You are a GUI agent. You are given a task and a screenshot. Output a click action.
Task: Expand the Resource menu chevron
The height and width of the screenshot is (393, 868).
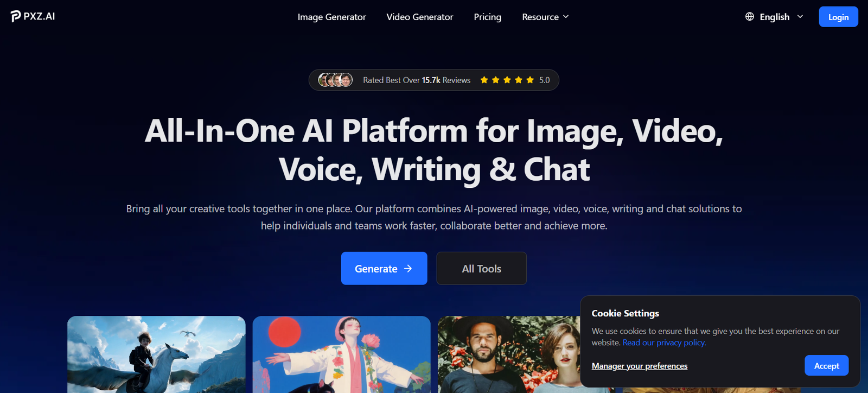(x=566, y=17)
